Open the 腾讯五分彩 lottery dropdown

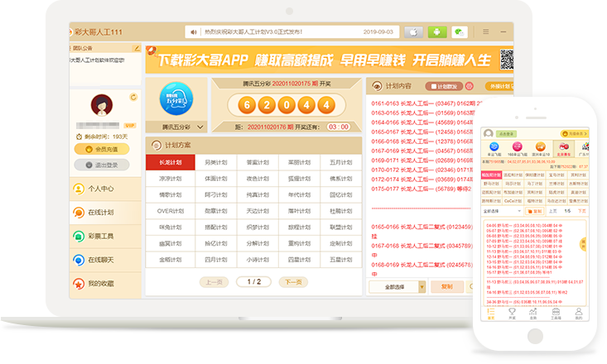pos(176,127)
